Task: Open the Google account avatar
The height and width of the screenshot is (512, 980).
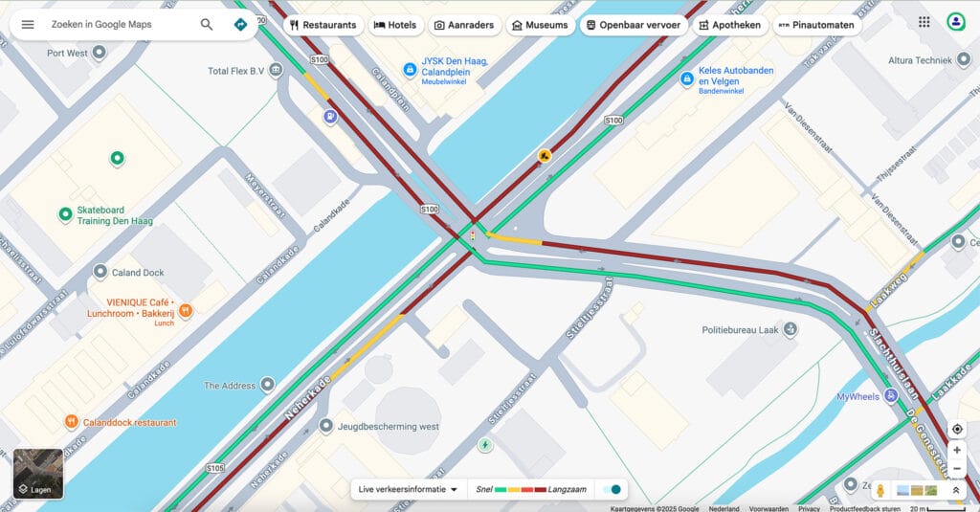Action: coord(956,22)
